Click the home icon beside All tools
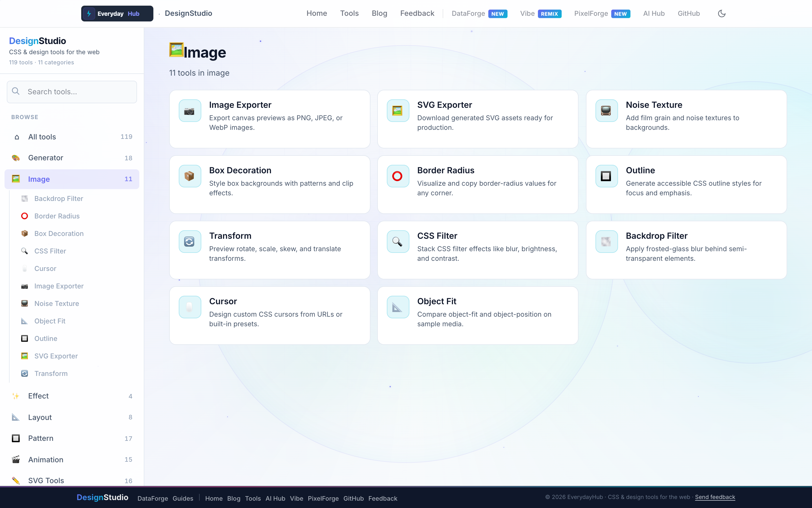This screenshot has height=508, width=812. point(17,137)
